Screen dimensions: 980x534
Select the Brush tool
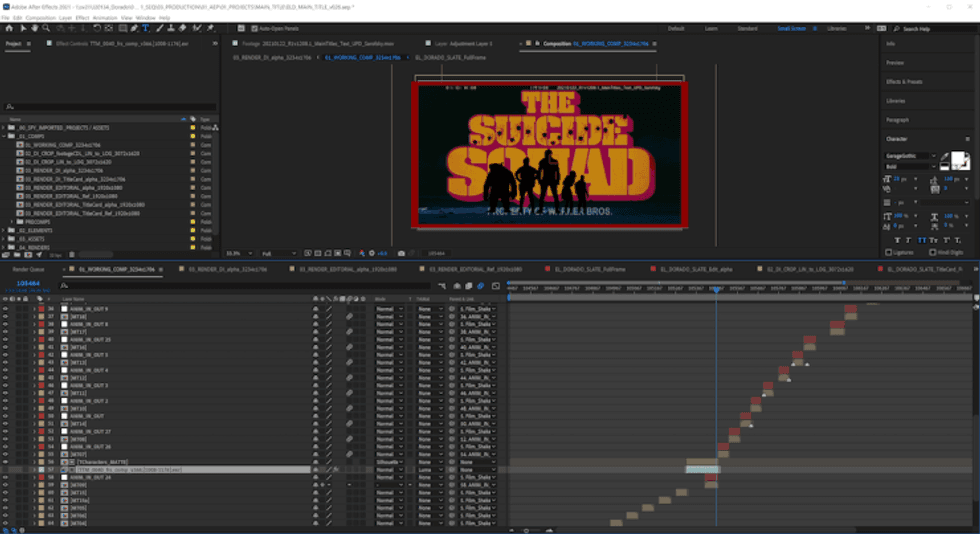pos(159,28)
